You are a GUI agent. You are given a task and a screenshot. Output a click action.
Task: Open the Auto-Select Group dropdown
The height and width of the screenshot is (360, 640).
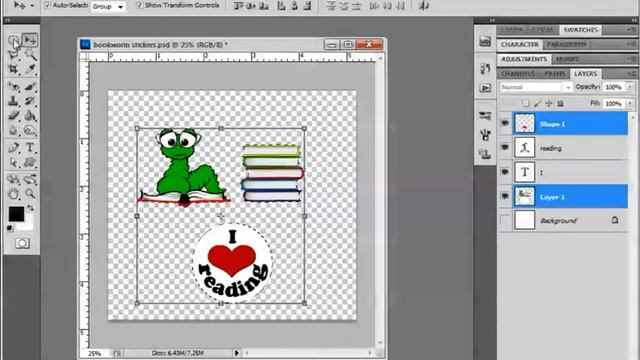108,7
